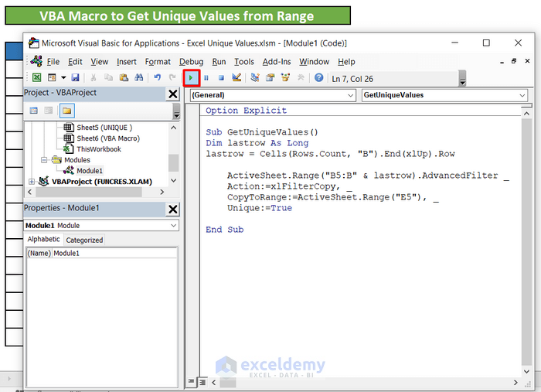Open the Format menu
Viewport: 541px width, 392px height.
158,62
